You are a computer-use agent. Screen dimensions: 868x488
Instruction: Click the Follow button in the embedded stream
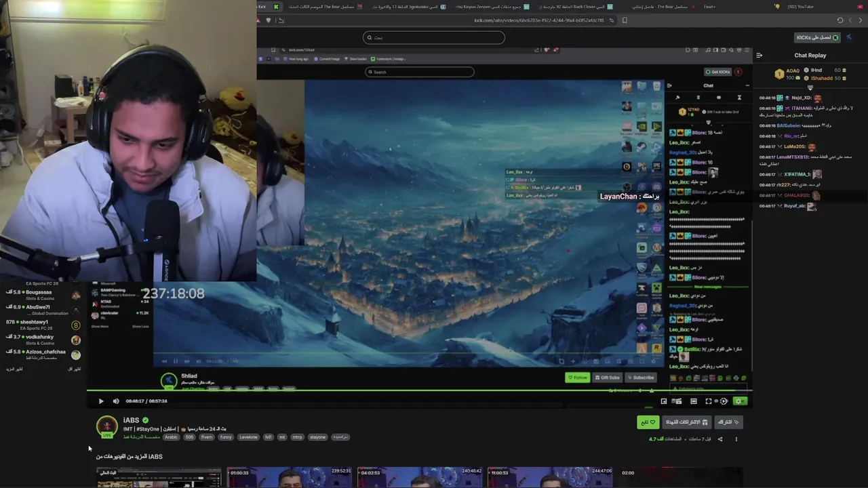point(578,378)
